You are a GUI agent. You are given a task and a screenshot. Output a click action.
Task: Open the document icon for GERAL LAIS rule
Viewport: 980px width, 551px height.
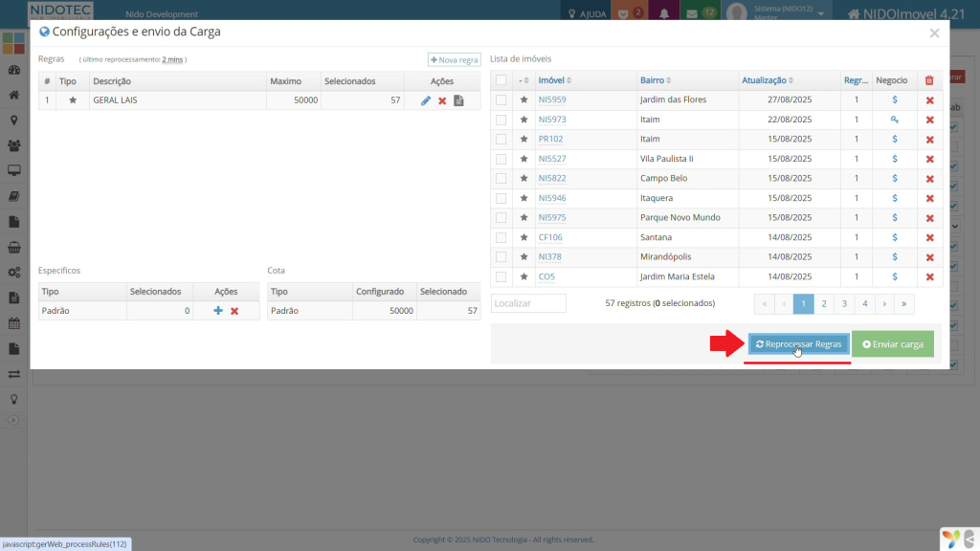(458, 100)
